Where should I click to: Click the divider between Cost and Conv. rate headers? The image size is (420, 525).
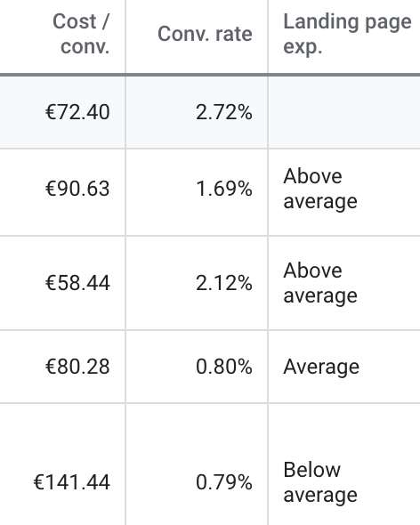pos(125,36)
